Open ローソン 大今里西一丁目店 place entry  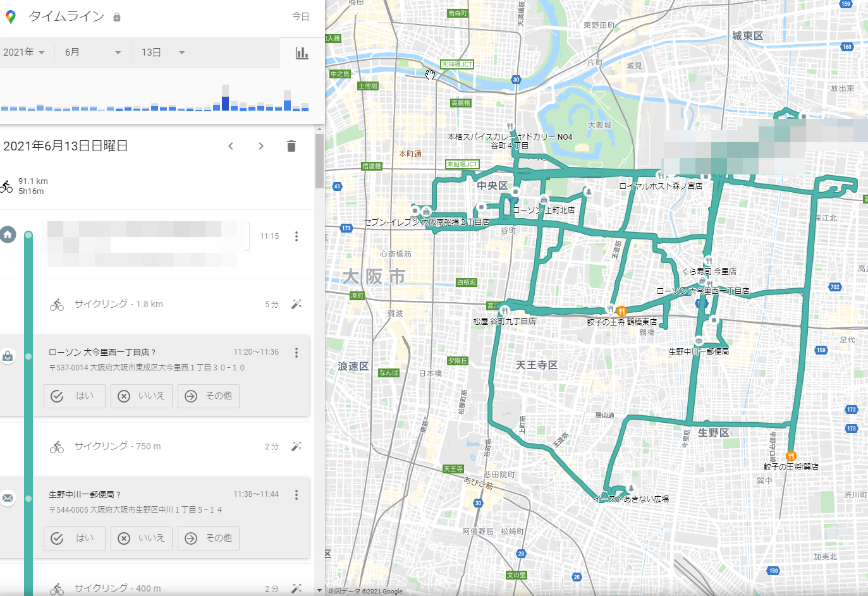(x=102, y=352)
